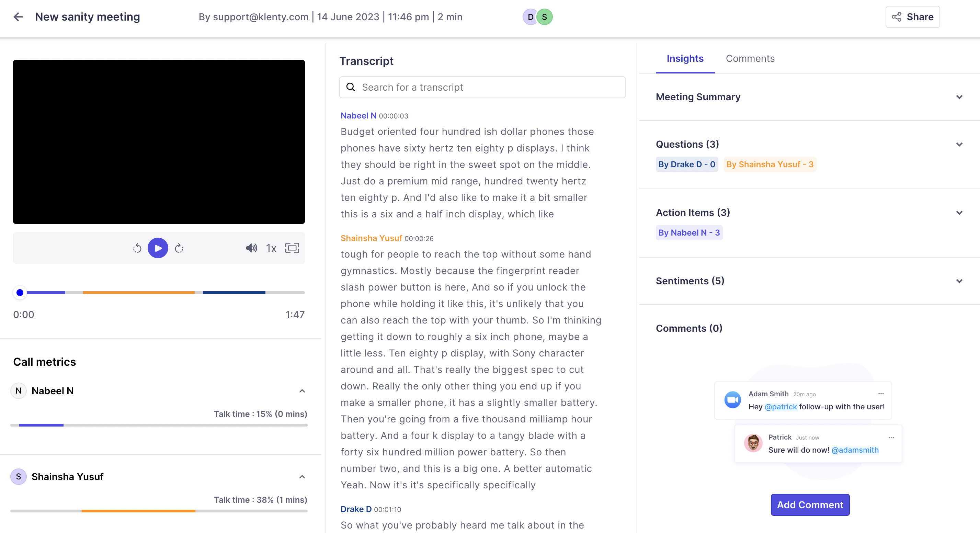The width and height of the screenshot is (980, 533).
Task: Mute the volume speaker icon
Action: click(251, 248)
